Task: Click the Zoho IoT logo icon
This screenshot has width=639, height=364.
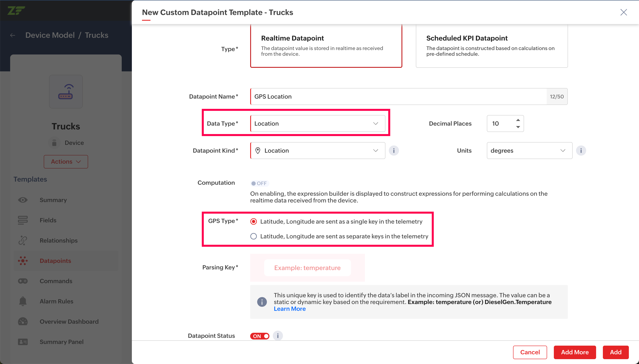Action: (16, 11)
